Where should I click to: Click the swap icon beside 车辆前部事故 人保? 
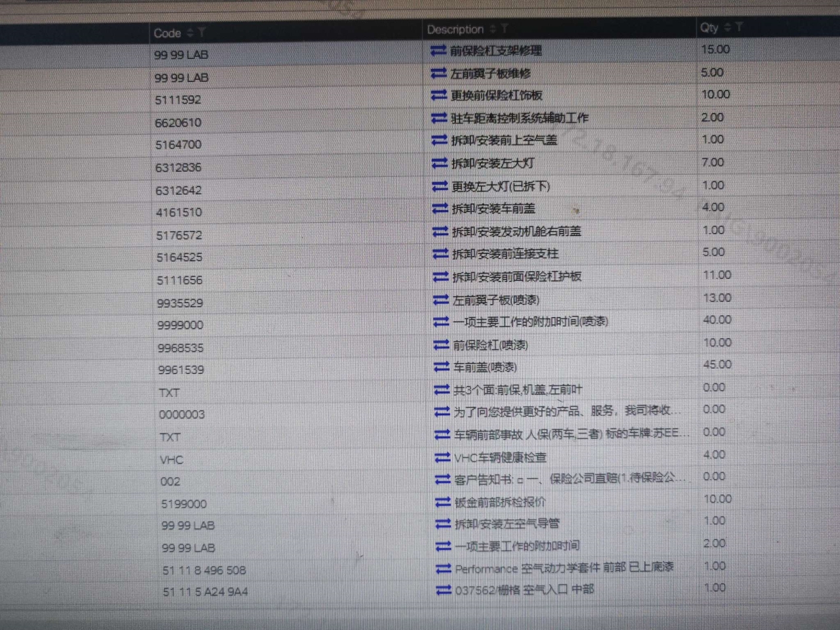[x=442, y=435]
